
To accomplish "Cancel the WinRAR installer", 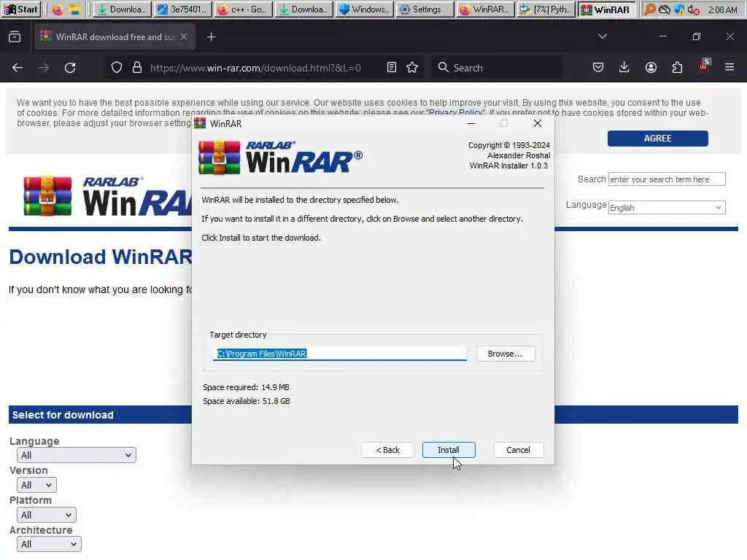I will pyautogui.click(x=518, y=449).
